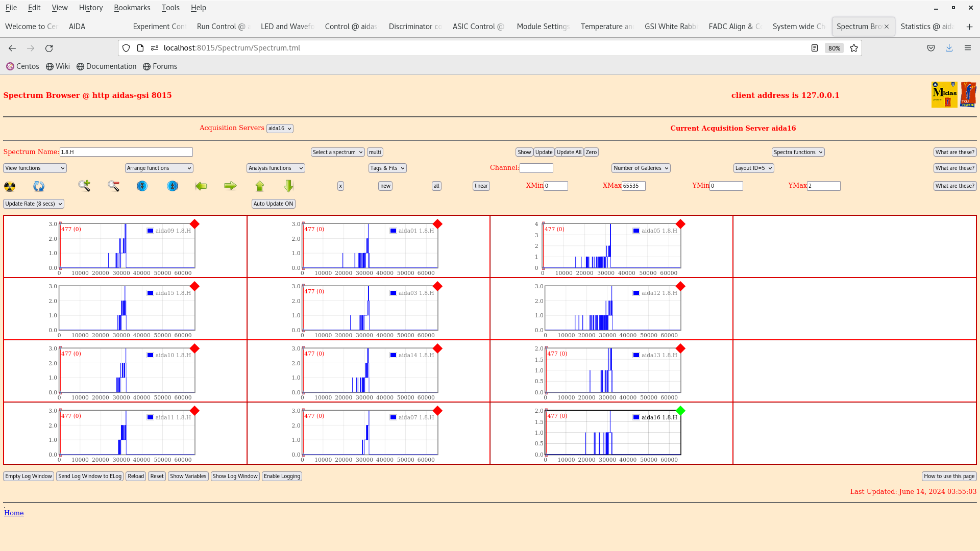Toggle Auto Update ON button
The width and height of the screenshot is (980, 551).
(273, 203)
